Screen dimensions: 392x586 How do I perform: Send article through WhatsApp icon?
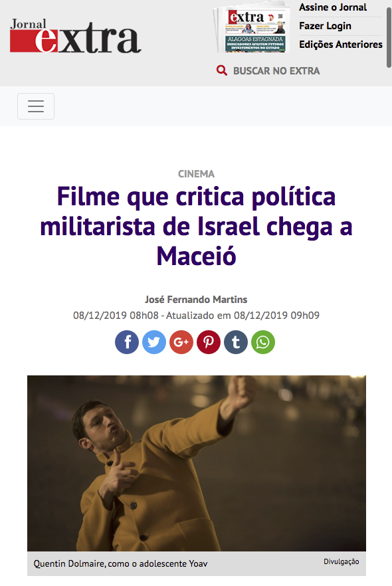(x=263, y=342)
